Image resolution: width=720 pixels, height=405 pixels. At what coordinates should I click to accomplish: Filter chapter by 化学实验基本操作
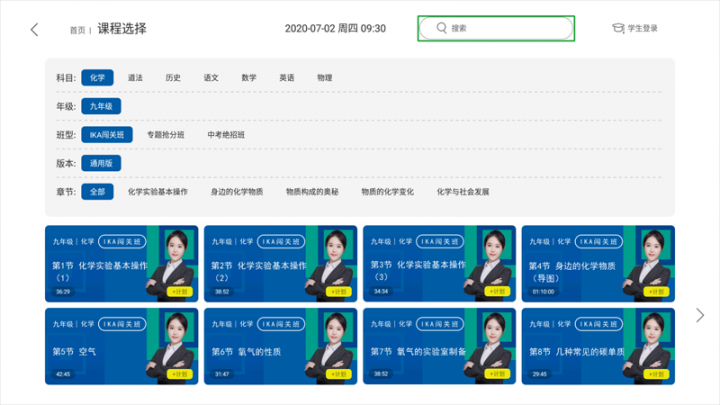(158, 191)
